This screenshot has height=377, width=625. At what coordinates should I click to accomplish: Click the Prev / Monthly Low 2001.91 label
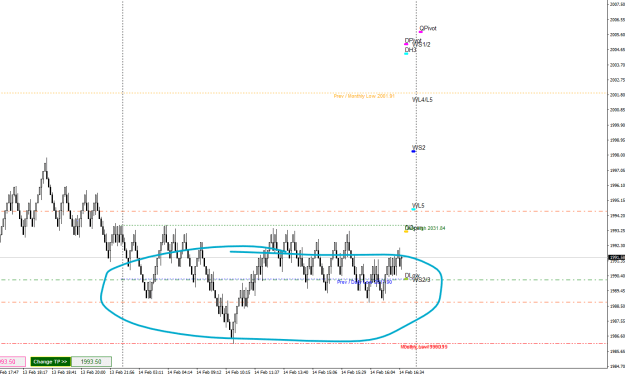click(x=364, y=96)
